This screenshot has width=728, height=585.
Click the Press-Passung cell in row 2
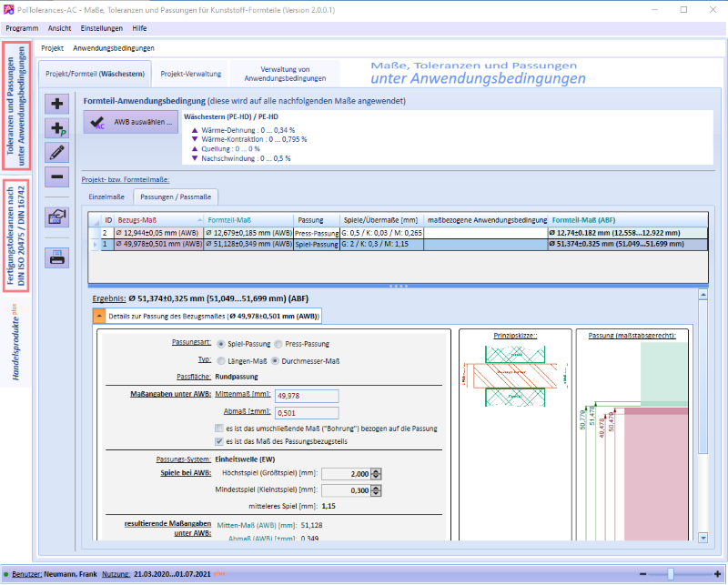pyautogui.click(x=317, y=233)
